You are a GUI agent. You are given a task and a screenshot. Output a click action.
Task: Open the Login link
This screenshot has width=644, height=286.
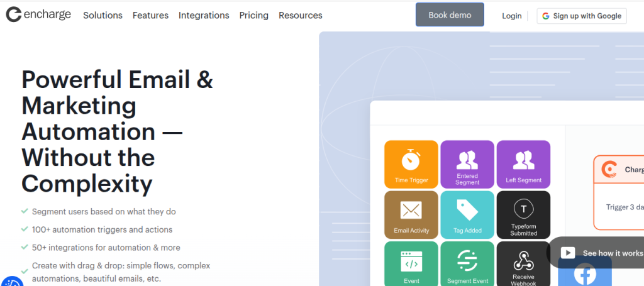pyautogui.click(x=511, y=16)
